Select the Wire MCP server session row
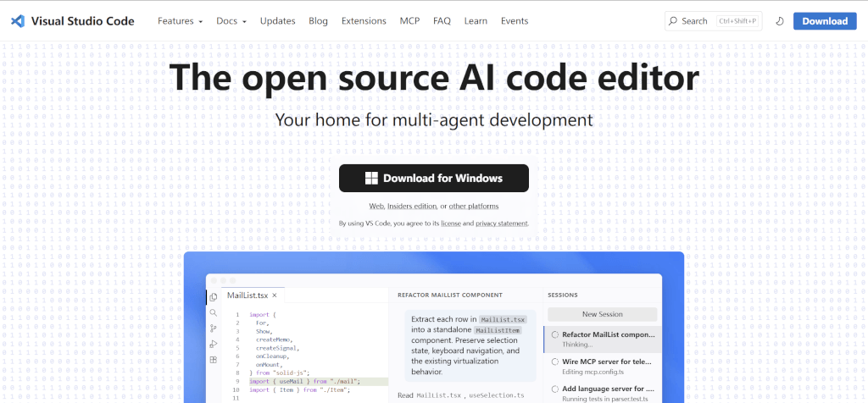The height and width of the screenshot is (403, 868). point(603,367)
